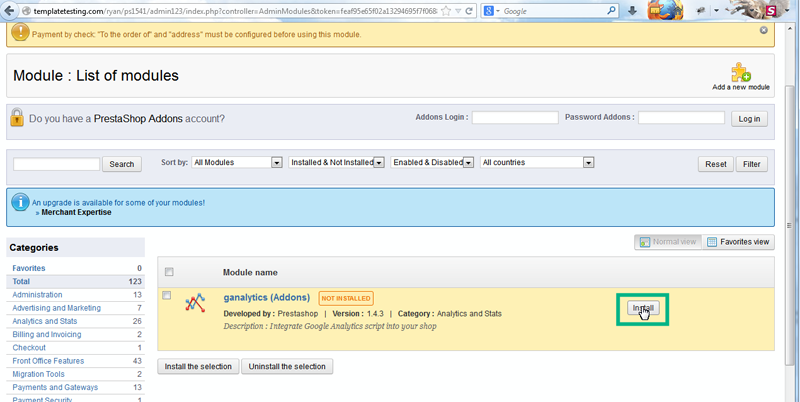800x402 pixels.
Task: Select Migration Tools category
Action: (x=39, y=374)
